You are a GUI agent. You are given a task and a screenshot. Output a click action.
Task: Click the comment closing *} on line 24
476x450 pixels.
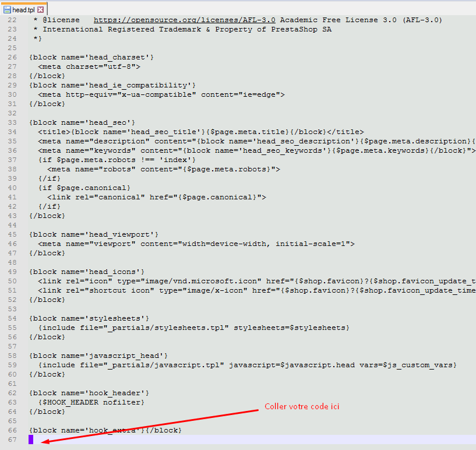click(x=38, y=39)
